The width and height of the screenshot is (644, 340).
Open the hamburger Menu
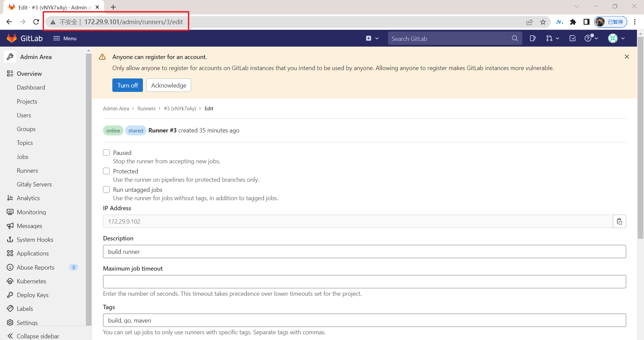[65, 38]
